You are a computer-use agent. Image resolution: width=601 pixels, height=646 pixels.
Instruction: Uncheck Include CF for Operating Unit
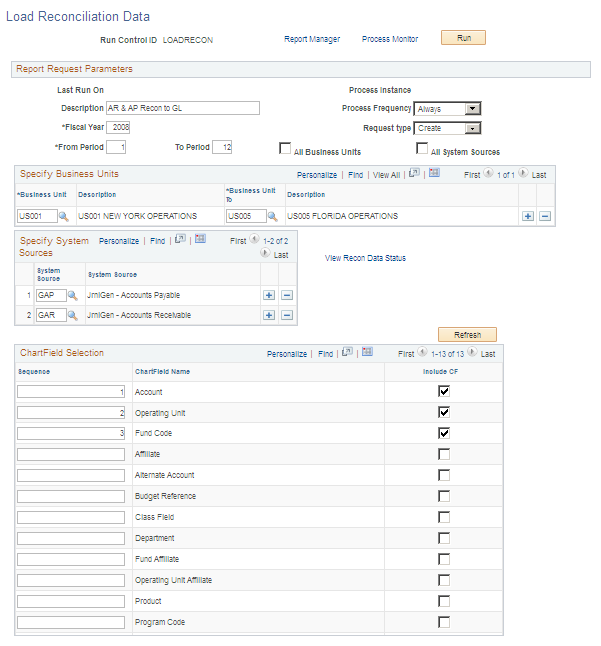point(444,412)
